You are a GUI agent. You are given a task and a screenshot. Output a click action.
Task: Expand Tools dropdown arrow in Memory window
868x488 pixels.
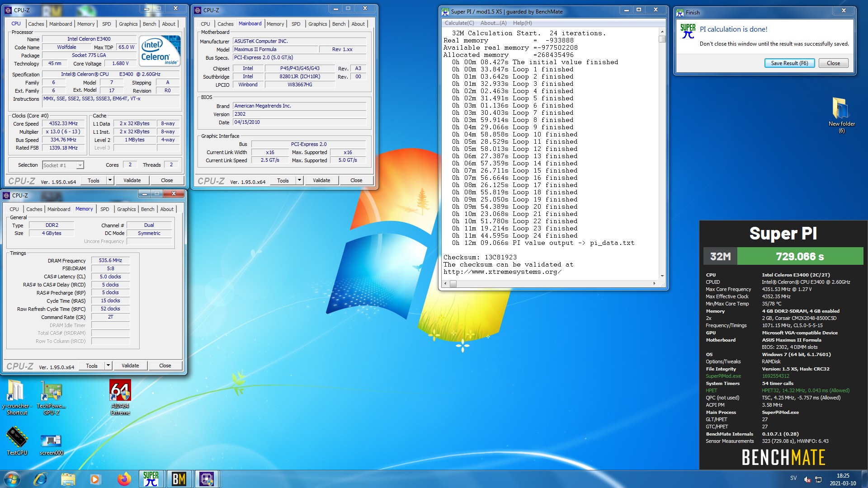click(x=108, y=366)
